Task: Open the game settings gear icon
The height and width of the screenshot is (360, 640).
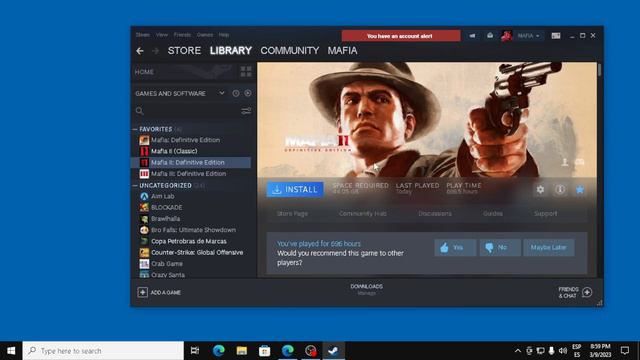Action: [x=540, y=189]
